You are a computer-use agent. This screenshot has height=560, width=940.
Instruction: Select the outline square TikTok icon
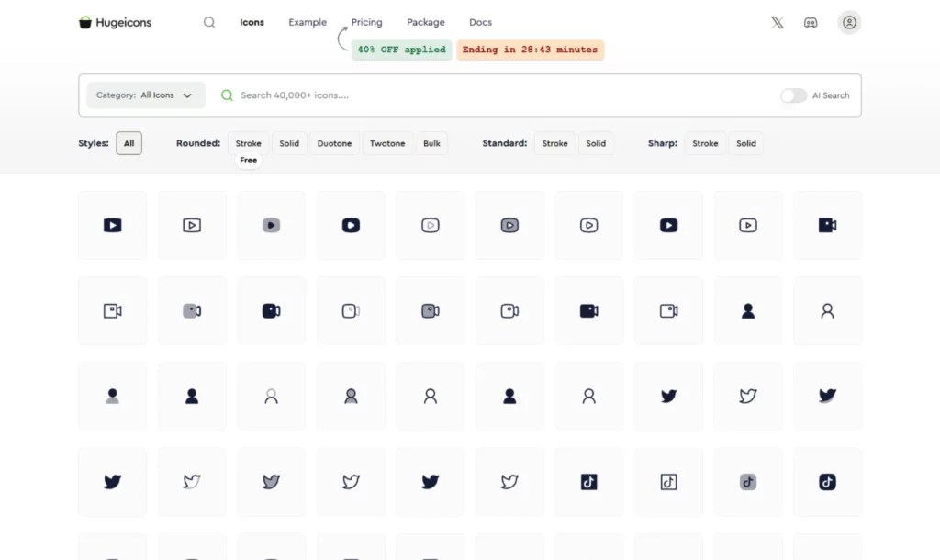click(x=668, y=481)
